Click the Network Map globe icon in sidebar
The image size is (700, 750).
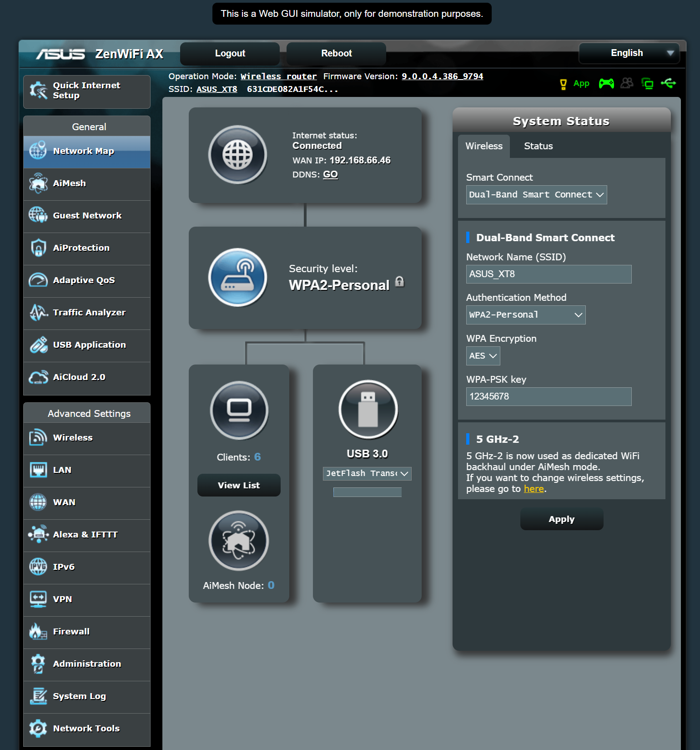click(x=38, y=151)
